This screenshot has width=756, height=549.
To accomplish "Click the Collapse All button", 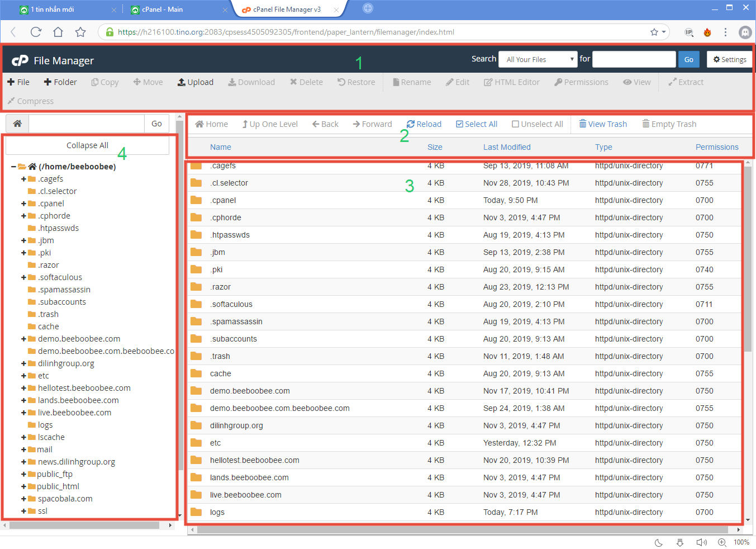I will pyautogui.click(x=87, y=145).
